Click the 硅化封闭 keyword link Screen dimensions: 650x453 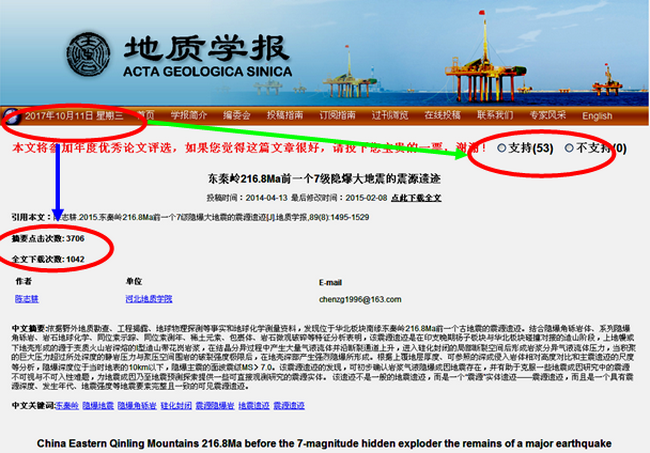pos(175,406)
